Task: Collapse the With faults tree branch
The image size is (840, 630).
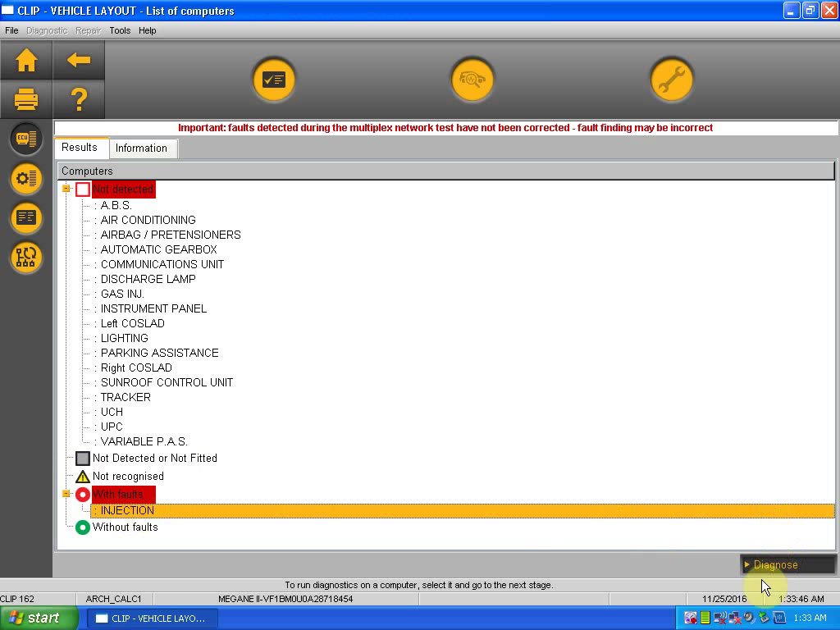Action: [x=66, y=494]
